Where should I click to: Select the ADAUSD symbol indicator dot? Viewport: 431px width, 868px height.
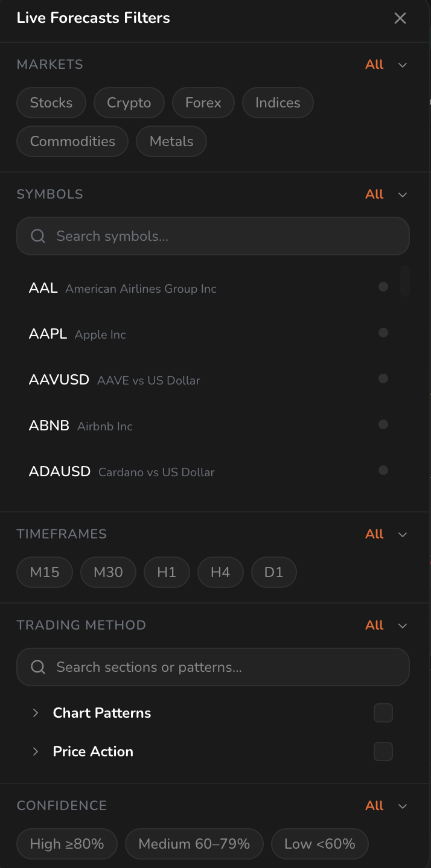tap(383, 470)
